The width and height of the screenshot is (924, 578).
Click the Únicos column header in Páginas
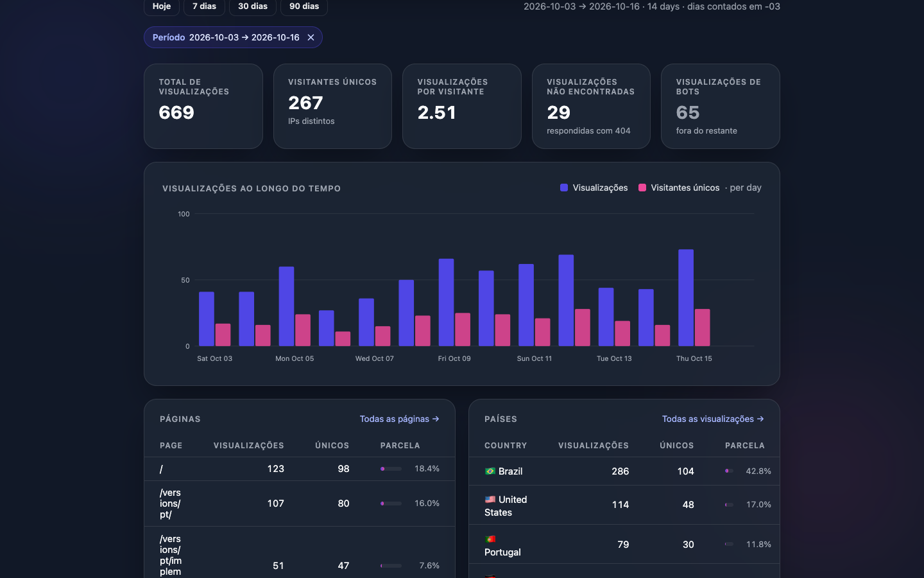332,446
